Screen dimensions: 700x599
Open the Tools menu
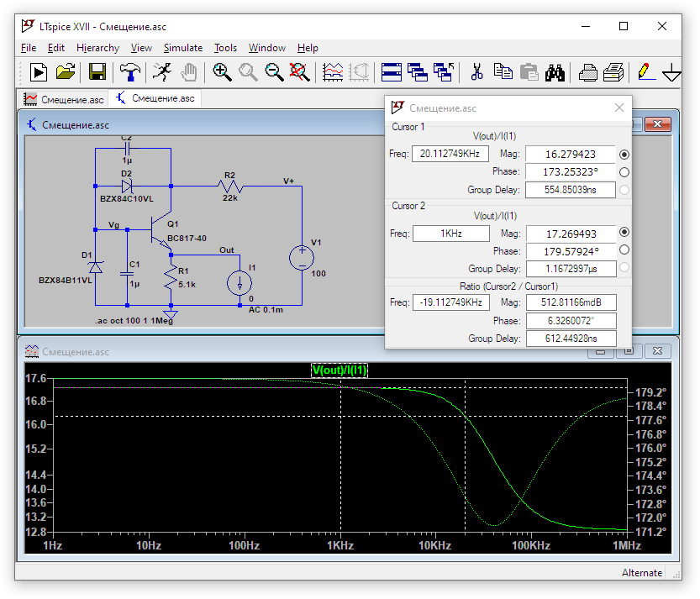[x=225, y=48]
